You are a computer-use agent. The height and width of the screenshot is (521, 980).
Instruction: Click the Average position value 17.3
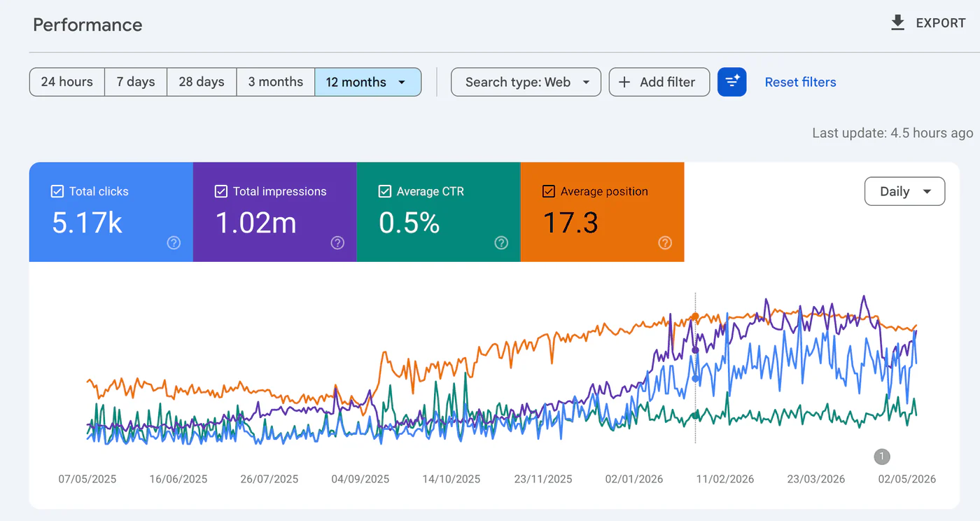pyautogui.click(x=571, y=223)
